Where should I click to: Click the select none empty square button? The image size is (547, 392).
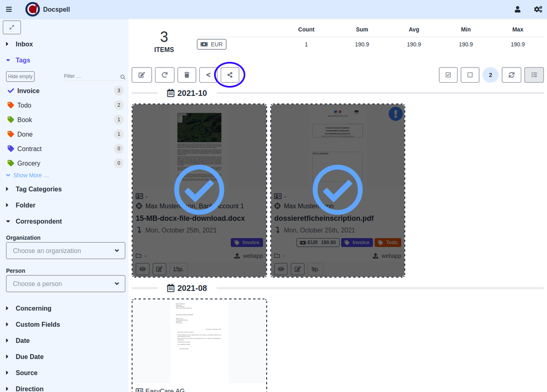click(x=470, y=75)
